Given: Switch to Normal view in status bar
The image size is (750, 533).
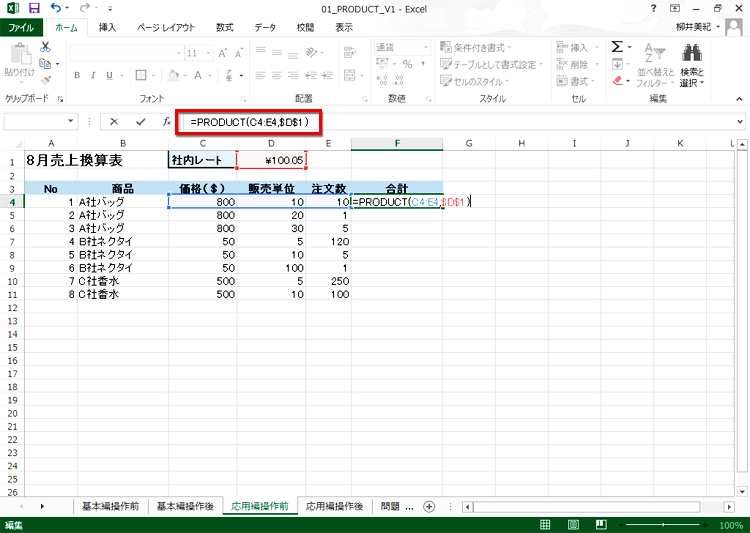Looking at the screenshot, I should coord(545,525).
